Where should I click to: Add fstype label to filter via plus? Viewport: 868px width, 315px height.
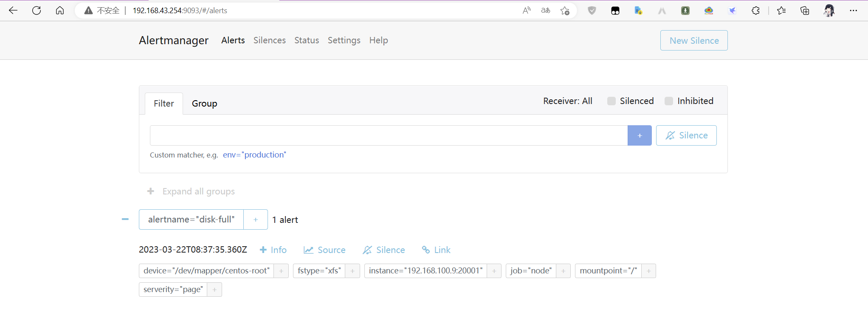pyautogui.click(x=352, y=271)
